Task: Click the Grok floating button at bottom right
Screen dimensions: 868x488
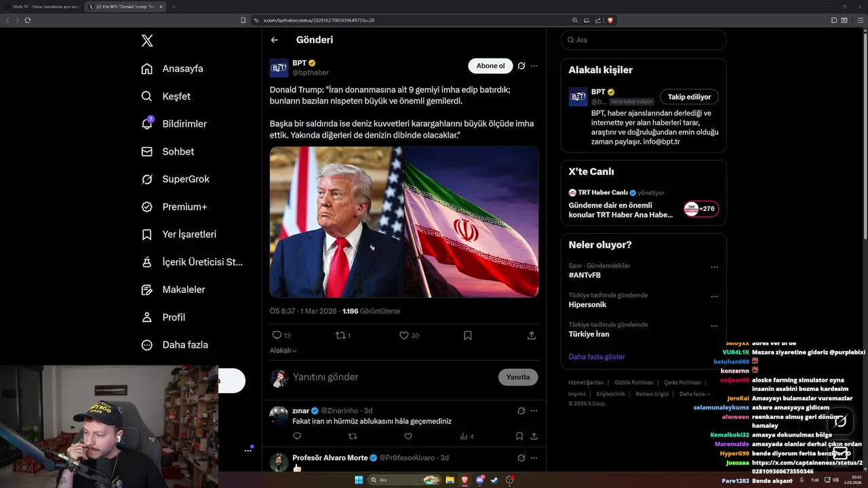Action: pos(840,422)
